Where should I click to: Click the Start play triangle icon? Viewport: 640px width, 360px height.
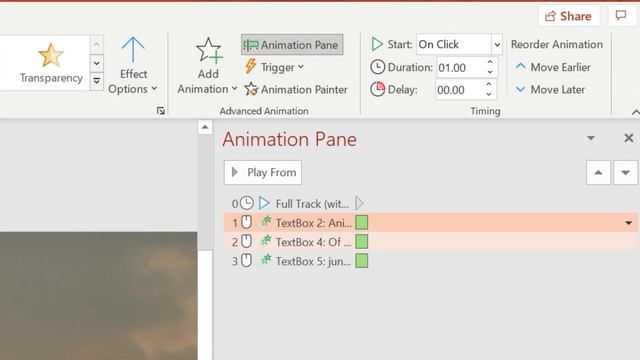click(x=377, y=44)
